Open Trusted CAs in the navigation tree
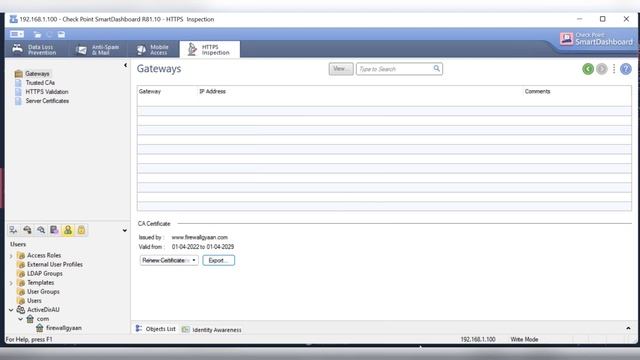Viewport: 640px width, 360px height. click(x=40, y=82)
